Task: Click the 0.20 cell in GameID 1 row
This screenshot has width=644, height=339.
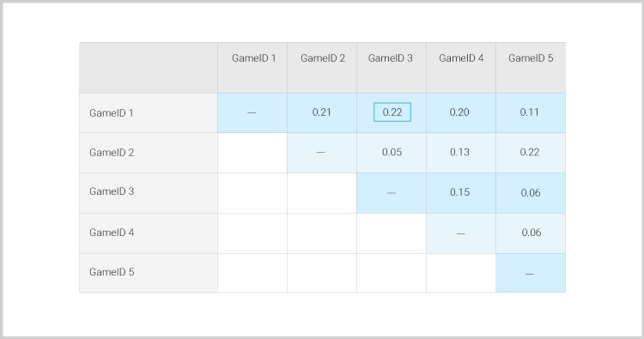Action: 461,113
